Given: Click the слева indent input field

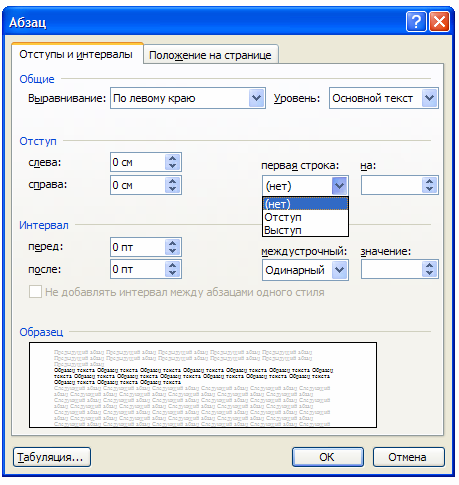Looking at the screenshot, I should (x=138, y=162).
